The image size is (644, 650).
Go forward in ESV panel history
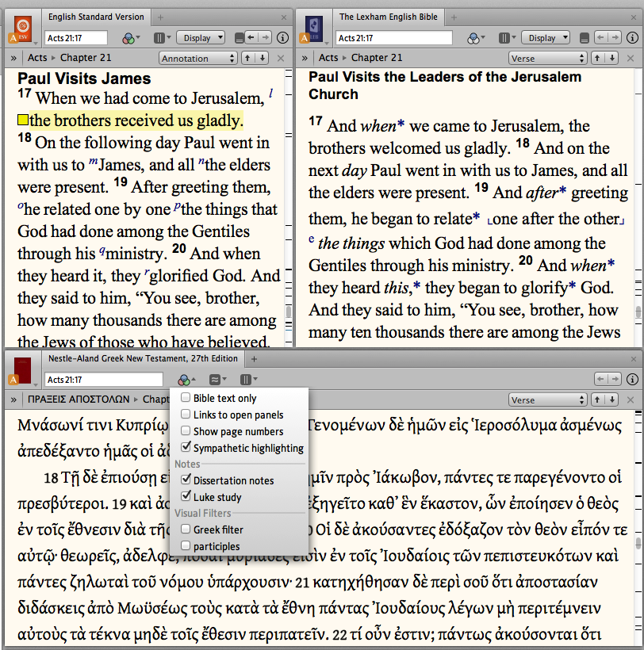(x=265, y=38)
